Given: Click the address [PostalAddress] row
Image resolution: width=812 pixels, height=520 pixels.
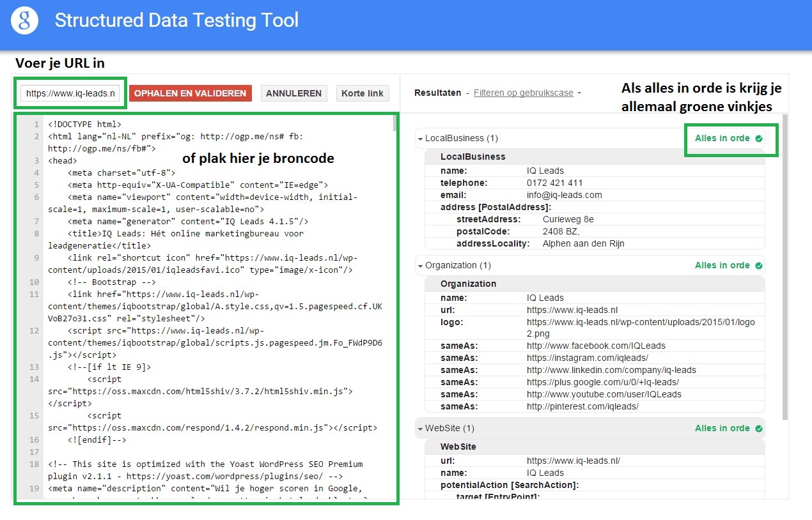Looking at the screenshot, I should click(595, 207).
